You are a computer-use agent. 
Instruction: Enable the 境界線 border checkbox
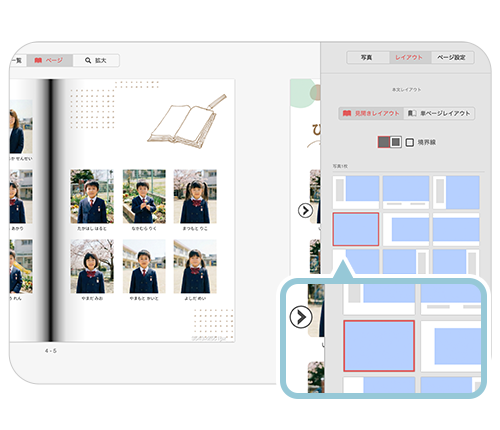(409, 142)
